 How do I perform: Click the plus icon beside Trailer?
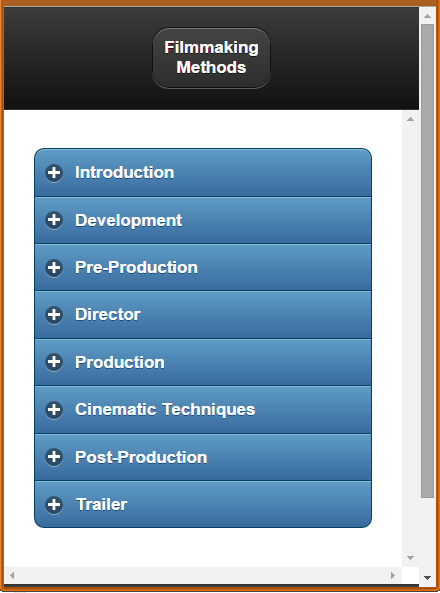[54, 505]
